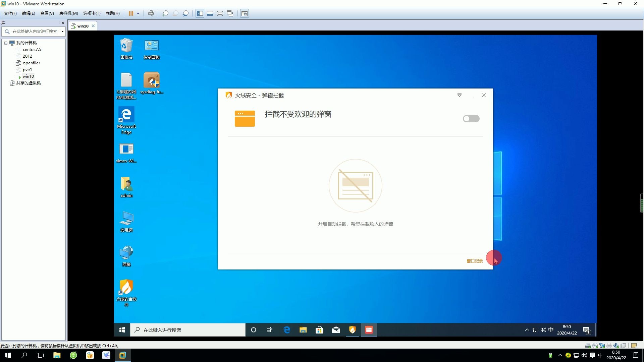Open Mail in guest taskbar
Image resolution: width=644 pixels, height=362 pixels.
336,330
